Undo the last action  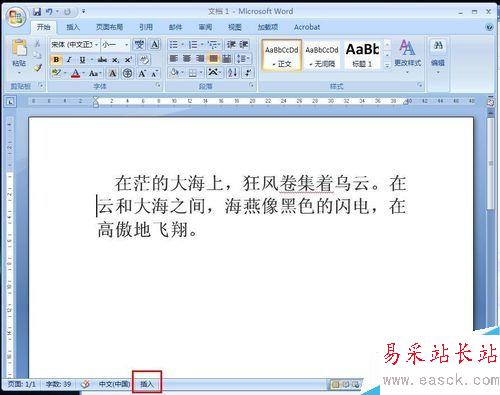tap(49, 12)
